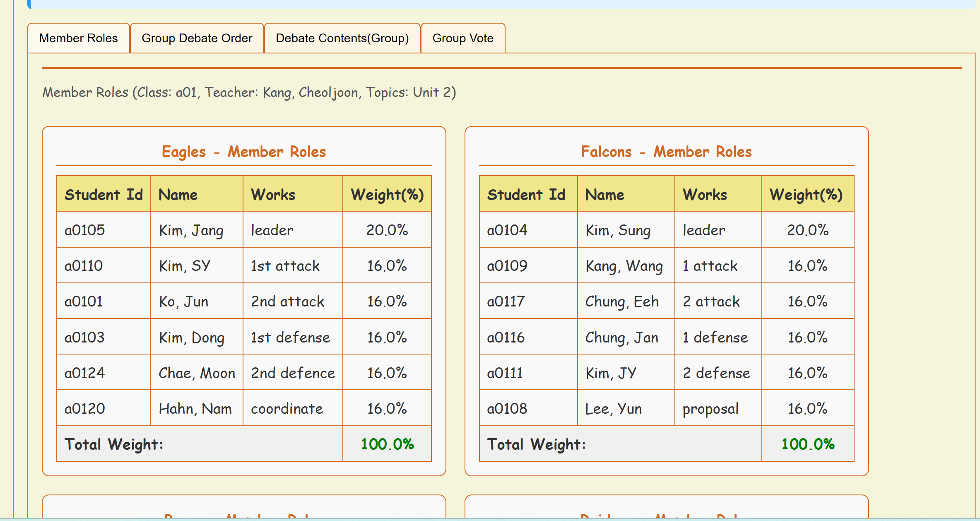Select the proposal works cell
This screenshot has width=980, height=521.
710,408
